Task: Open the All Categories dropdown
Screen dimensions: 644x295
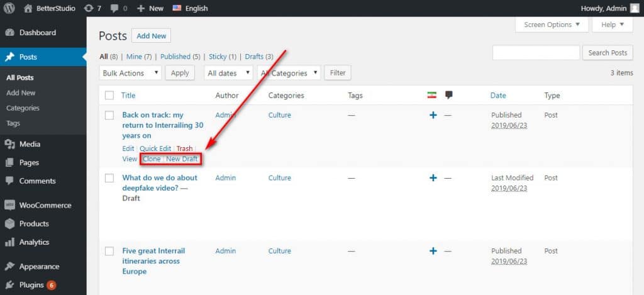Action: [x=289, y=73]
